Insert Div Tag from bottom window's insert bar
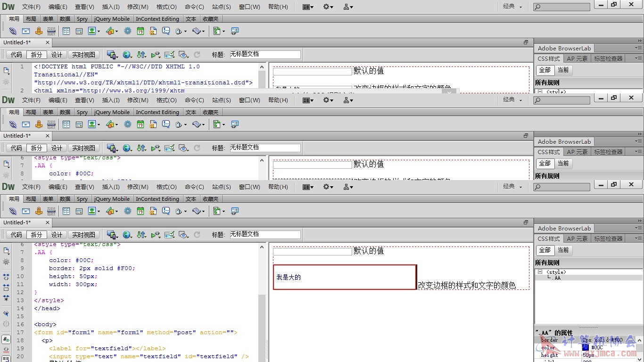The height and width of the screenshot is (362, 644). [x=79, y=211]
